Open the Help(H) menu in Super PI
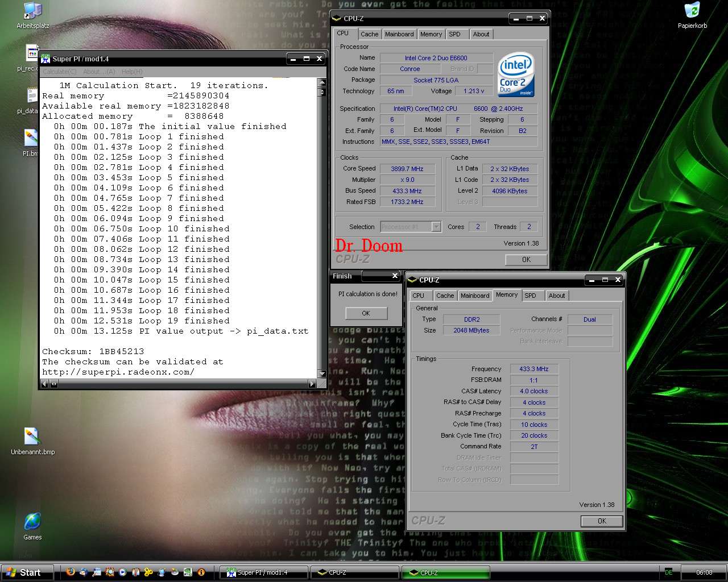Viewport: 728px width, 582px height. tap(132, 72)
